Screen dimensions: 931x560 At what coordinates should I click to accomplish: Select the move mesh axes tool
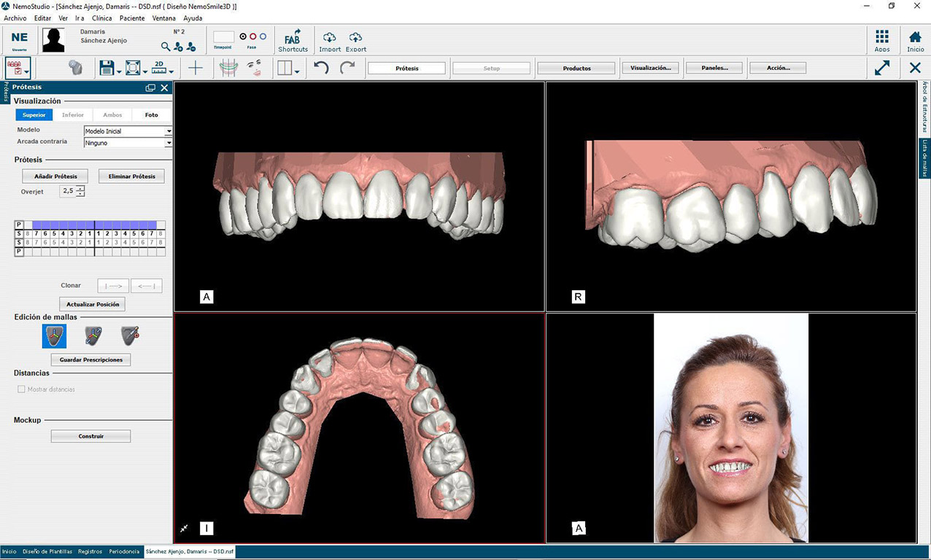pyautogui.click(x=54, y=336)
